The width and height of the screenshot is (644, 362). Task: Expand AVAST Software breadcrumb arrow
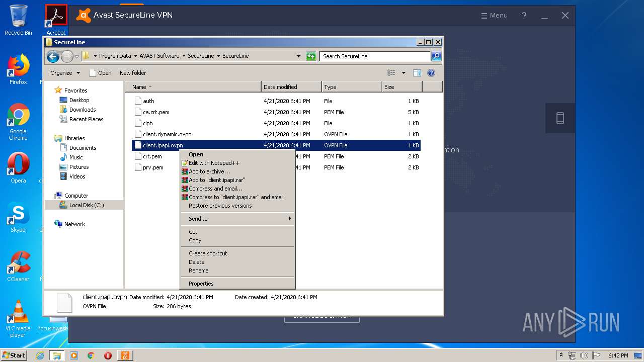click(x=184, y=56)
